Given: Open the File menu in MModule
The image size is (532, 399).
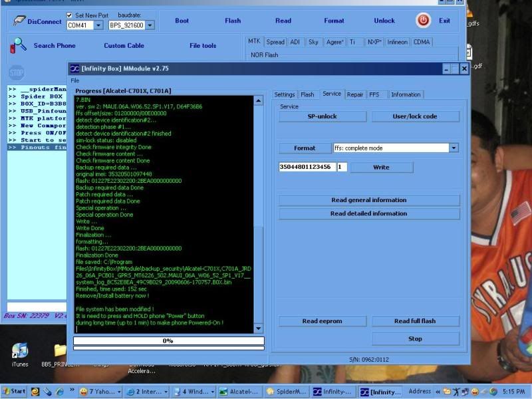Looking at the screenshot, I should pos(75,80).
